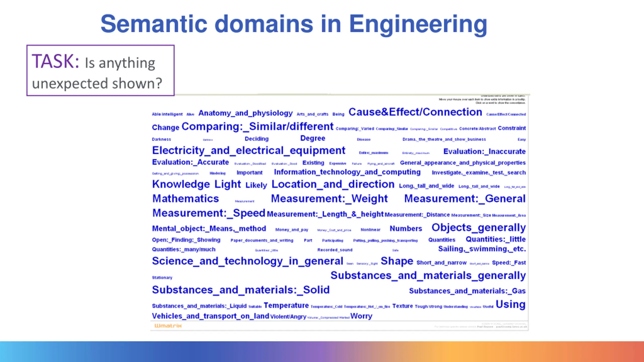The height and width of the screenshot is (362, 644).
Task: Click the Measurement:_General tag
Action: pos(465,199)
